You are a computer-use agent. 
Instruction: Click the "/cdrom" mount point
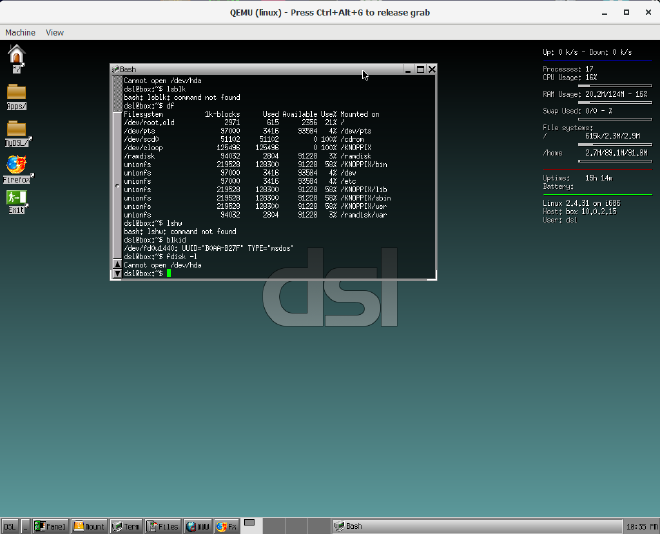[352, 139]
